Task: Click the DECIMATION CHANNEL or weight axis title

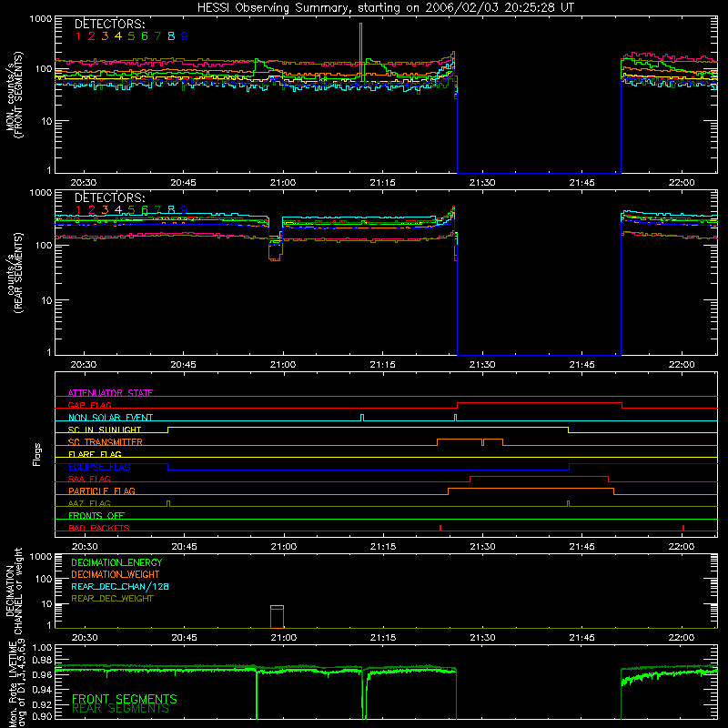Action: point(14,591)
